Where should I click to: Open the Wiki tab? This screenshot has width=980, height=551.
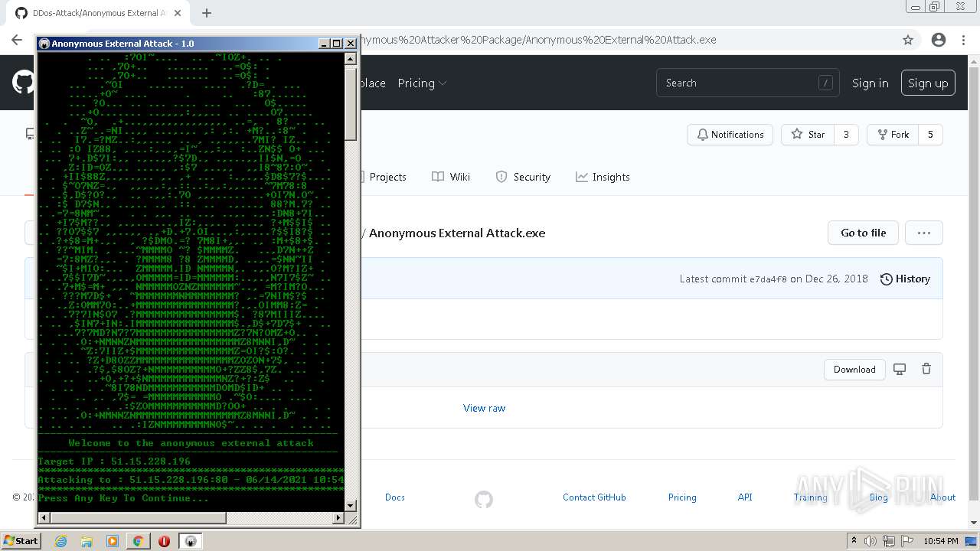[451, 177]
